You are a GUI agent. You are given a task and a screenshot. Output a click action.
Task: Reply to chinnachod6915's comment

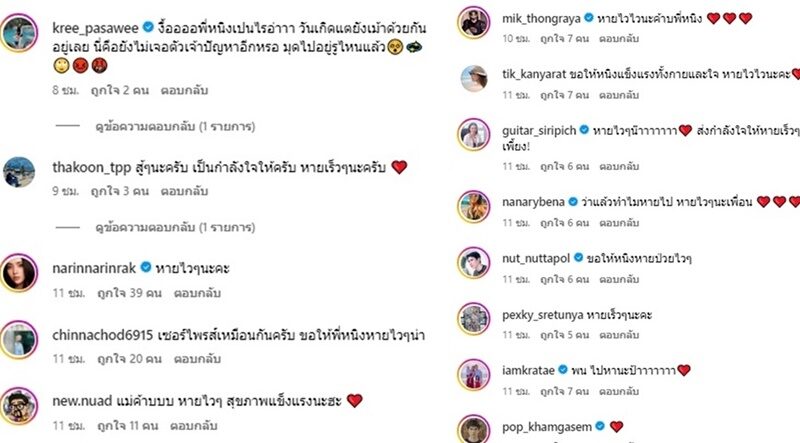pos(197,359)
